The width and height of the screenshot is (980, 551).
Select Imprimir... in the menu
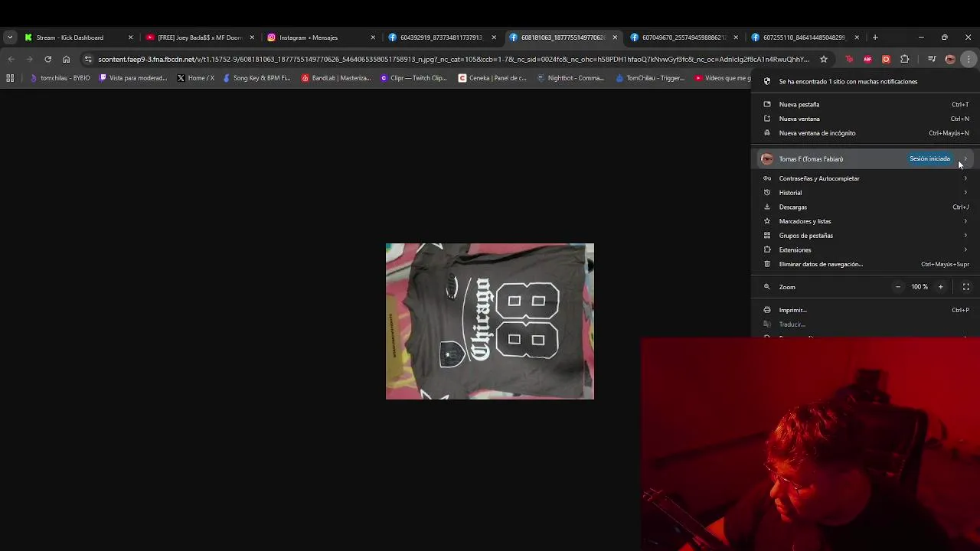point(865,310)
